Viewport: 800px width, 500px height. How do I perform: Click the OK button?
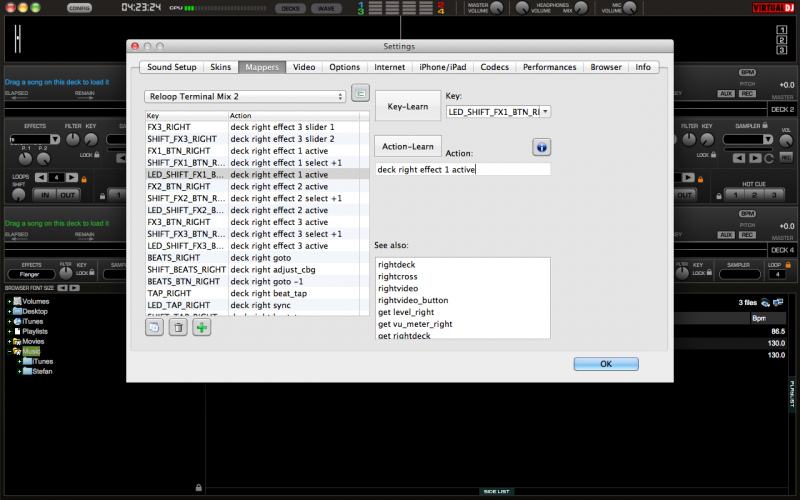(606, 364)
